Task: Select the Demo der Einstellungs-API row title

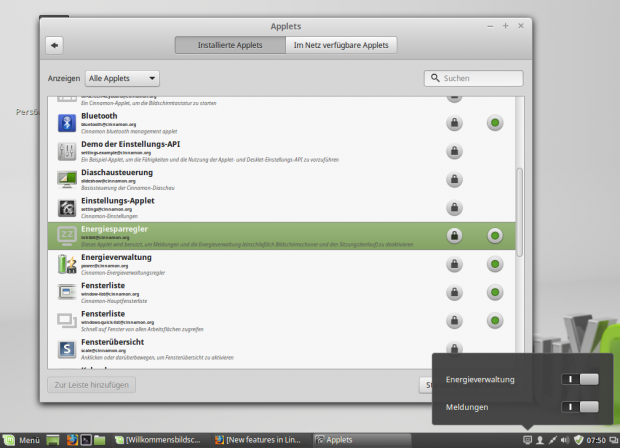Action: (130, 144)
